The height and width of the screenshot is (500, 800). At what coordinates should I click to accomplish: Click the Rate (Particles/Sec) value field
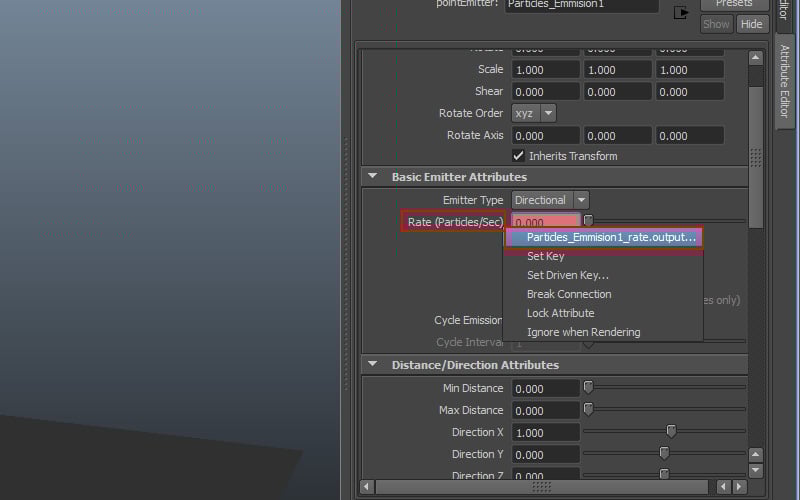pyautogui.click(x=545, y=222)
